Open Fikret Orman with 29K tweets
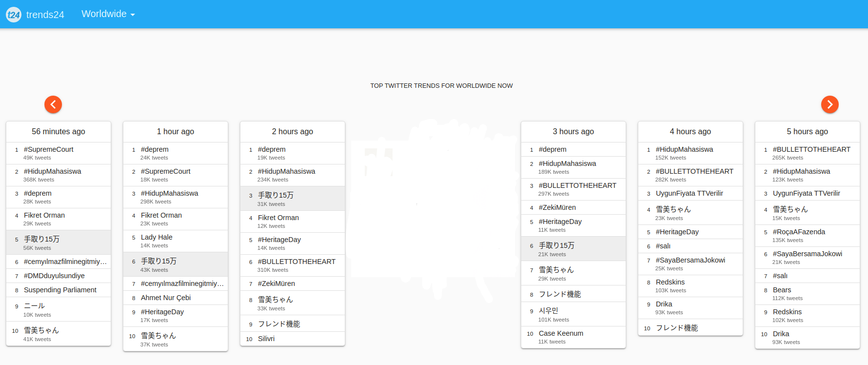This screenshot has height=365, width=868. point(44,215)
